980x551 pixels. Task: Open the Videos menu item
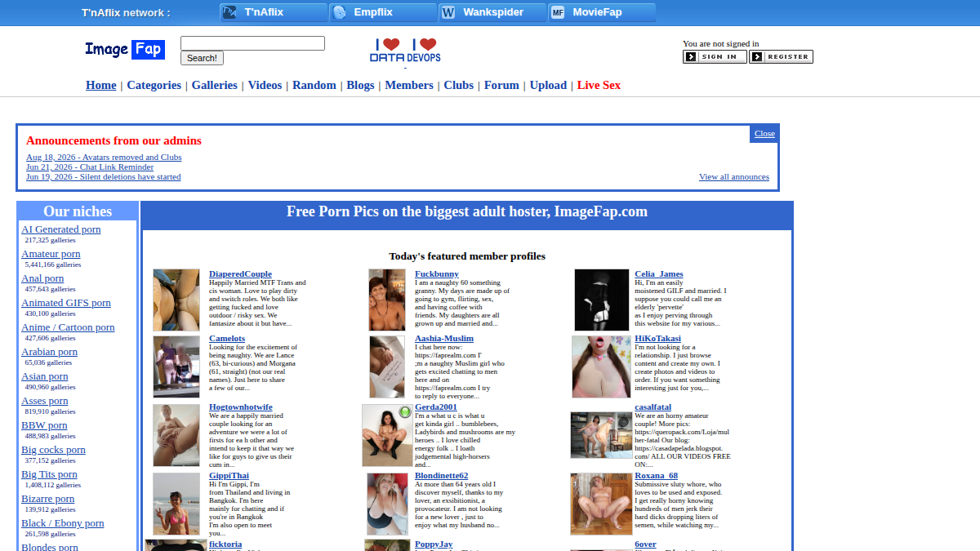pos(265,85)
